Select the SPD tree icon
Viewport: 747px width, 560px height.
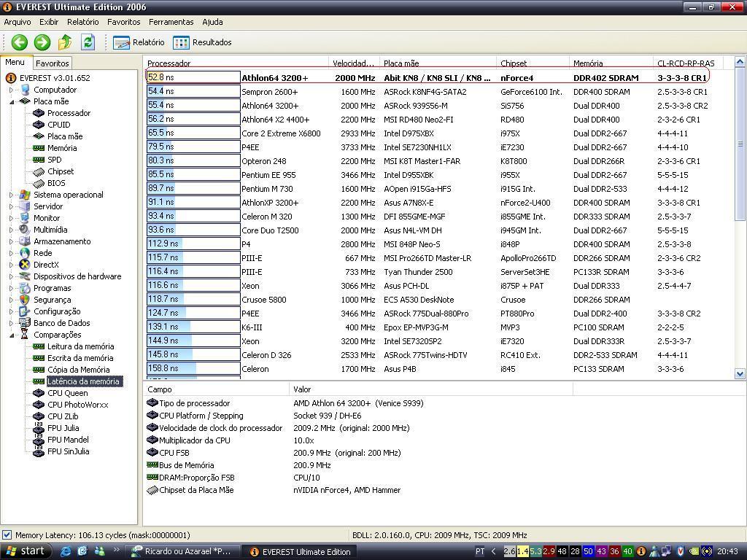pyautogui.click(x=39, y=160)
